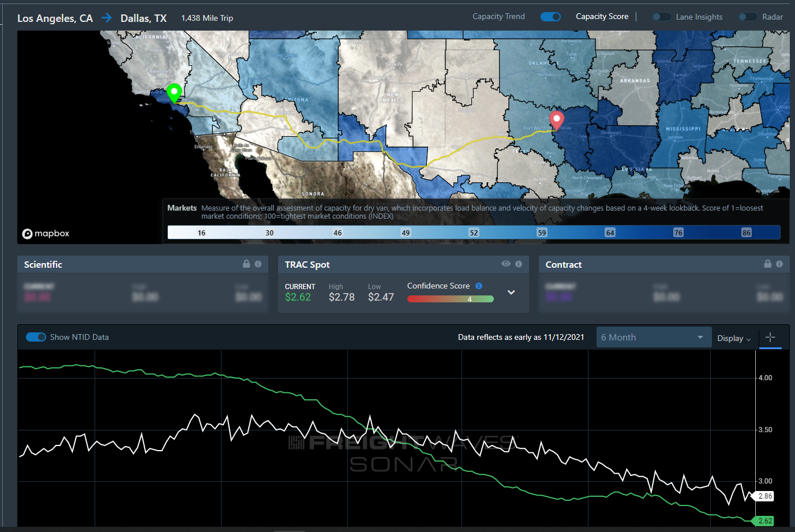Viewport: 795px width, 532px height.
Task: Click the "4.00" y-axis label
Action: (765, 378)
